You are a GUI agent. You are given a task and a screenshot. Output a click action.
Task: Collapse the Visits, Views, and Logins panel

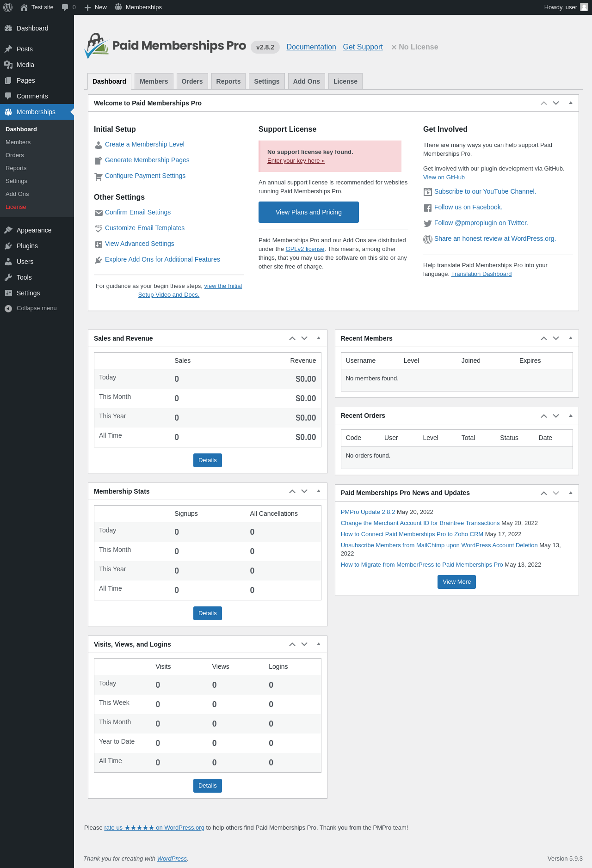coord(319,644)
